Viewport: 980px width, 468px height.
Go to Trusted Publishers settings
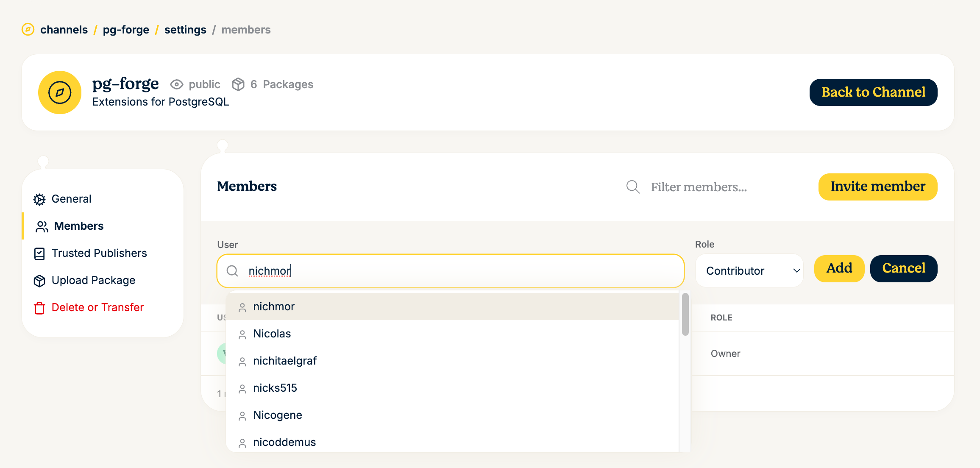99,253
